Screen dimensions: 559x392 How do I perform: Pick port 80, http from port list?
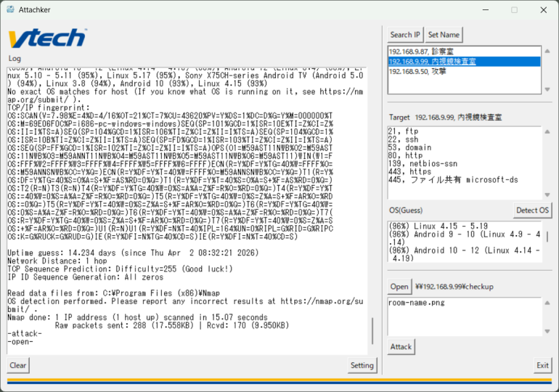click(404, 155)
